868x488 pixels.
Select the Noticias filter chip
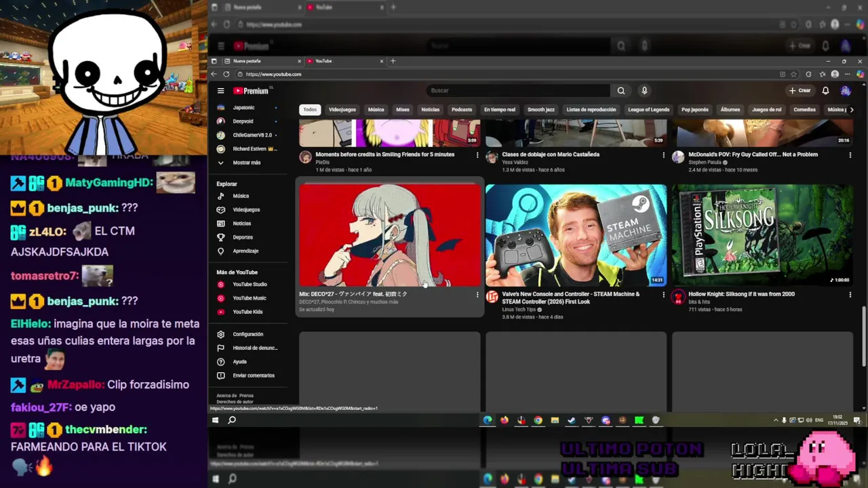431,110
